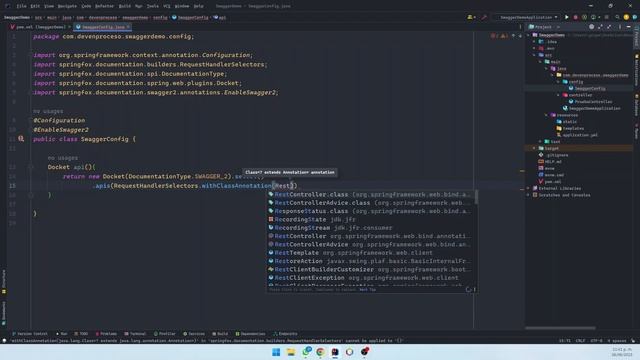Open Windows Start button
Screen dimensions: 640x360
(276, 352)
